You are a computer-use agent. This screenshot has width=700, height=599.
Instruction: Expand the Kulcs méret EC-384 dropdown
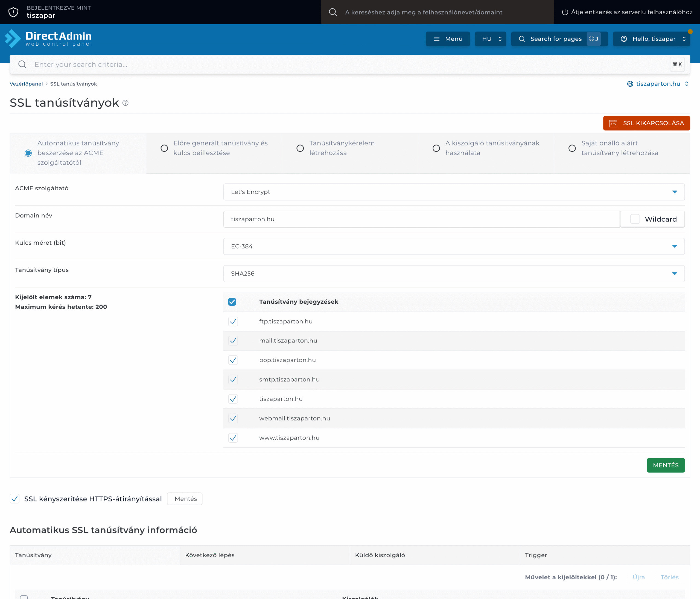point(454,246)
